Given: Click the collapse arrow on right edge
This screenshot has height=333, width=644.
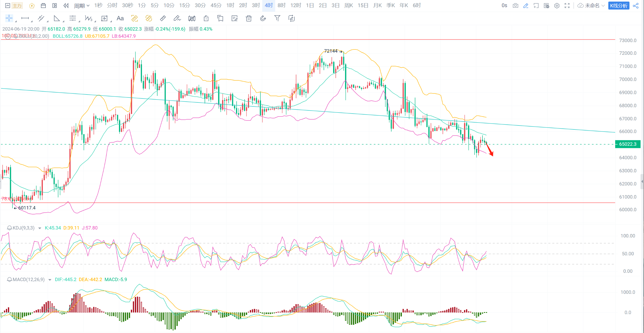Looking at the screenshot, I should click(642, 182).
